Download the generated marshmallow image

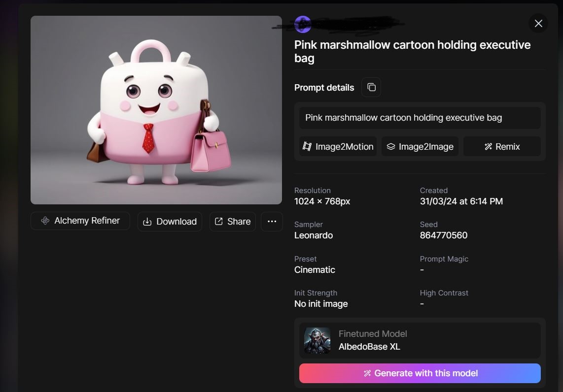(x=170, y=221)
